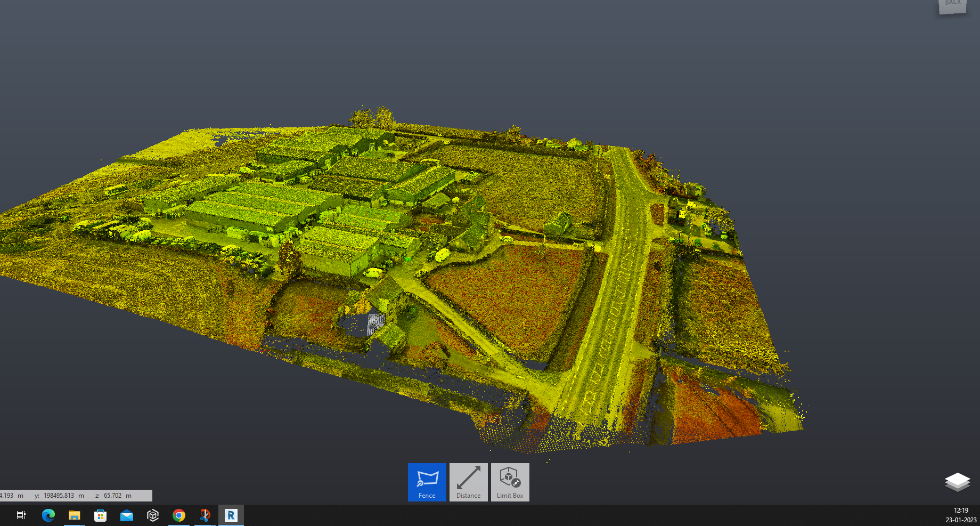Click the xyz coordinate readout bar
The width and height of the screenshot is (980, 526).
[x=75, y=495]
